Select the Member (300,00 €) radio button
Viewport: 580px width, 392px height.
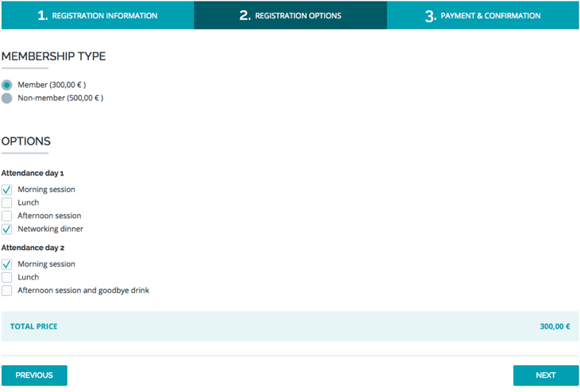[7, 85]
